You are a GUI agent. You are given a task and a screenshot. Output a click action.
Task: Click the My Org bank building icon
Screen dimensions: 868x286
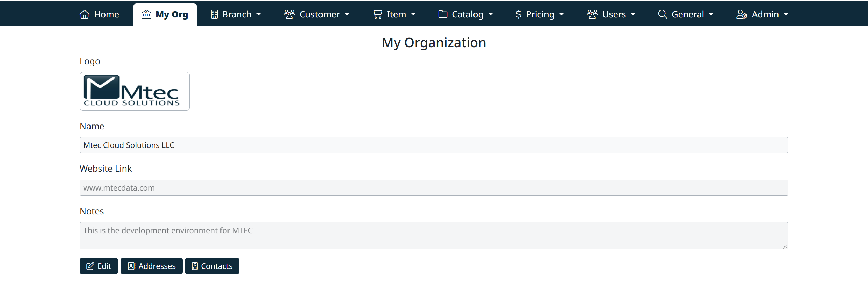point(146,14)
